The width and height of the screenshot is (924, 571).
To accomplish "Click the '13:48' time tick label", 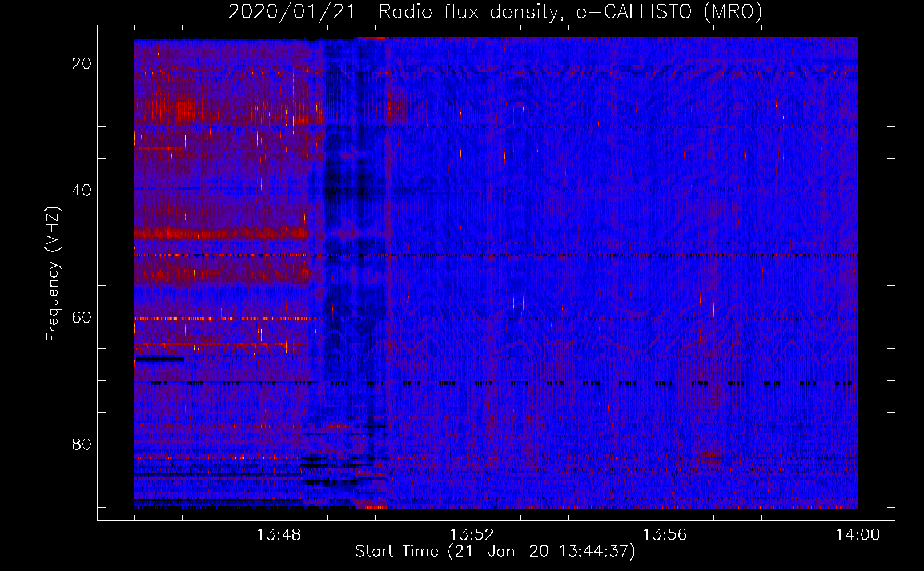I will [x=279, y=535].
